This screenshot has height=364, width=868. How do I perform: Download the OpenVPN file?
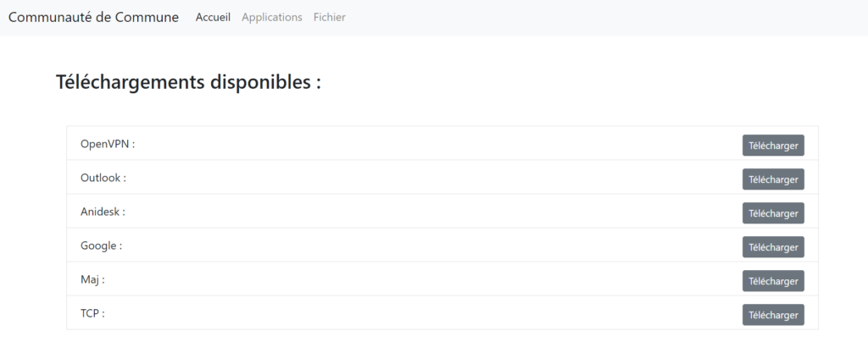(x=773, y=146)
